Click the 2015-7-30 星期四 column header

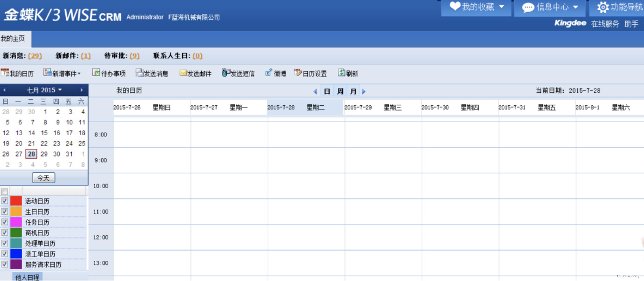[460, 108]
